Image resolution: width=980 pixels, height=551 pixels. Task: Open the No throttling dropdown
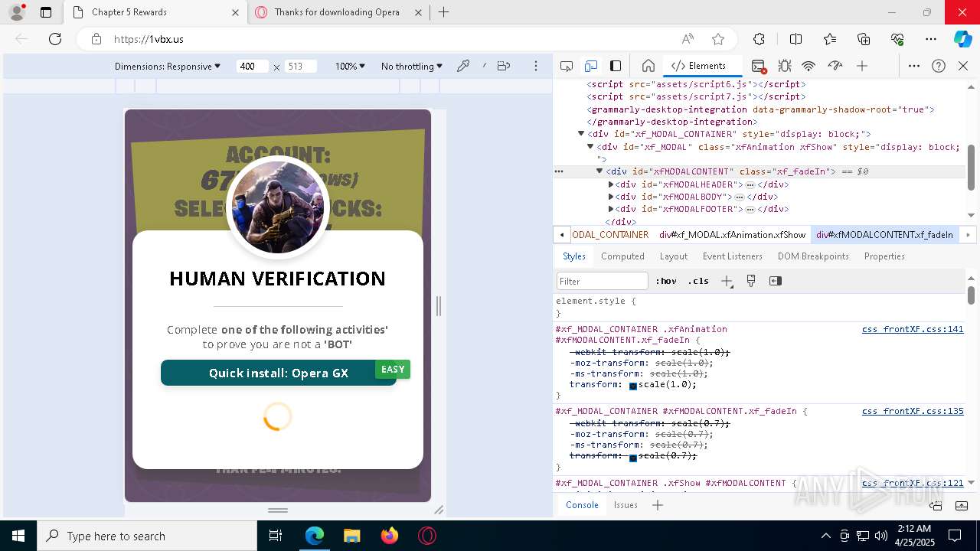(412, 67)
